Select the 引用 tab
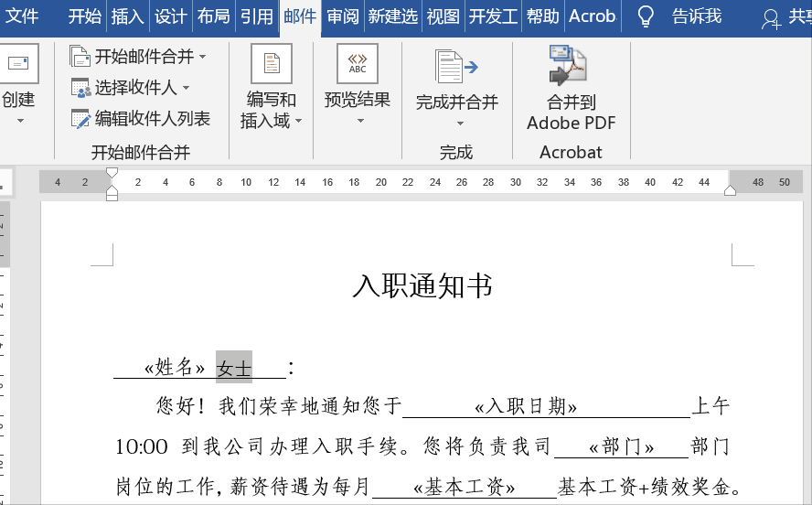 pyautogui.click(x=256, y=16)
